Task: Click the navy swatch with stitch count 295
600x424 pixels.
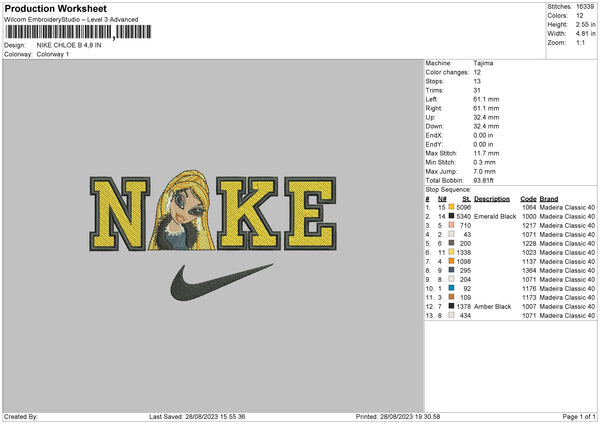Action: click(x=452, y=270)
